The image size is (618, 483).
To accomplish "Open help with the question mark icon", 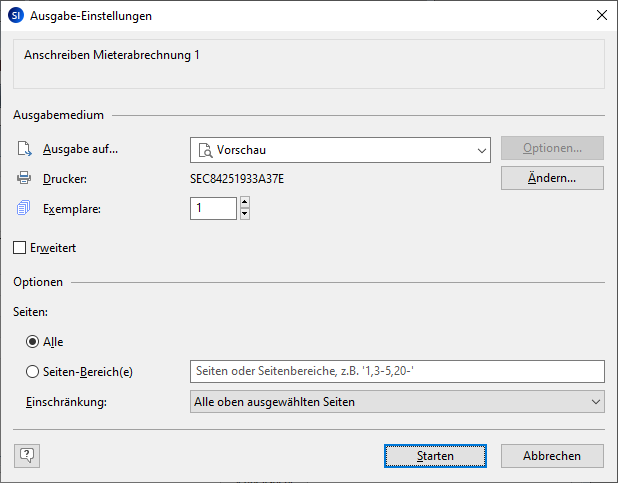I will 26,455.
